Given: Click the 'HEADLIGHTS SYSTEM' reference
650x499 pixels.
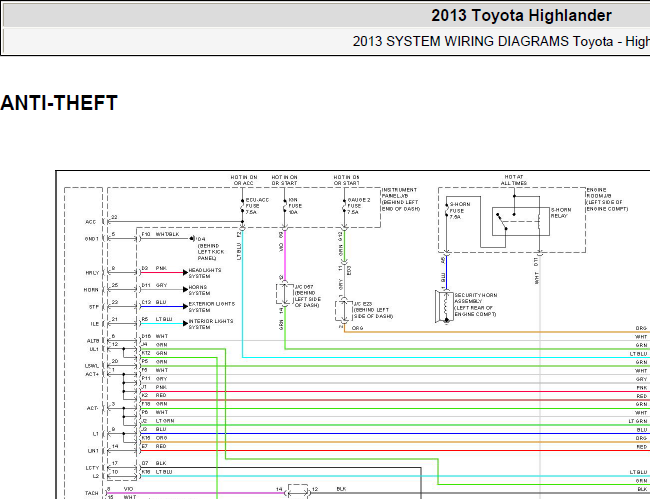Looking at the screenshot, I should (205, 273).
